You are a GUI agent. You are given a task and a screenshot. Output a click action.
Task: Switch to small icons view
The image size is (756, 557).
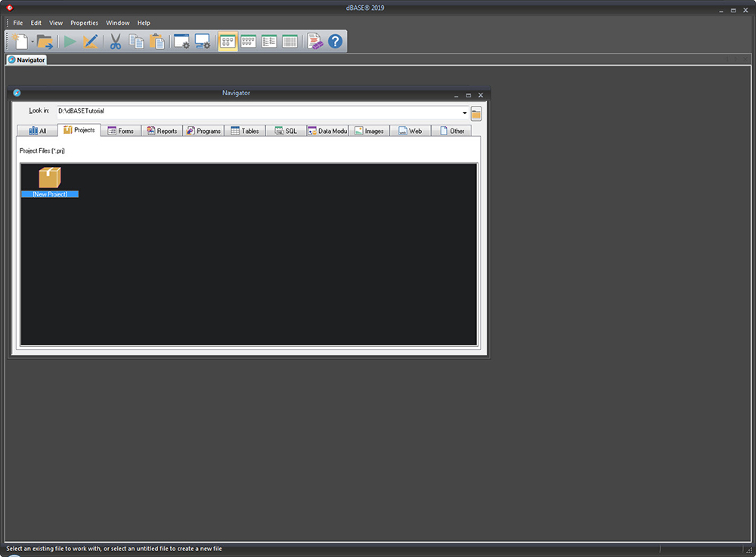(248, 42)
